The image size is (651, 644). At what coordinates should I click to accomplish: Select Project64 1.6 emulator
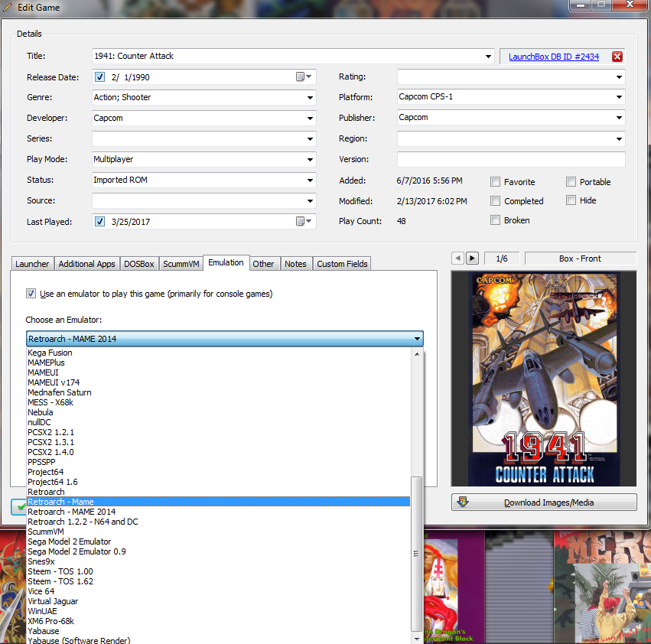218,482
